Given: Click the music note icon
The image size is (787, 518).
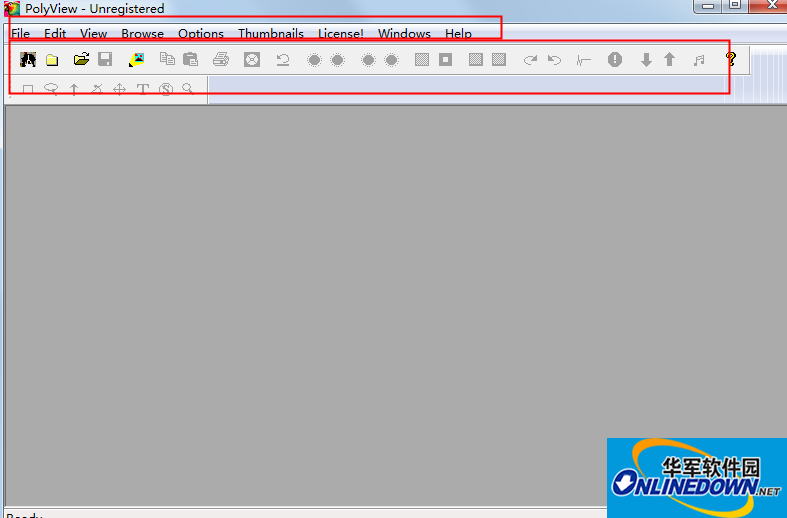Looking at the screenshot, I should [x=699, y=60].
